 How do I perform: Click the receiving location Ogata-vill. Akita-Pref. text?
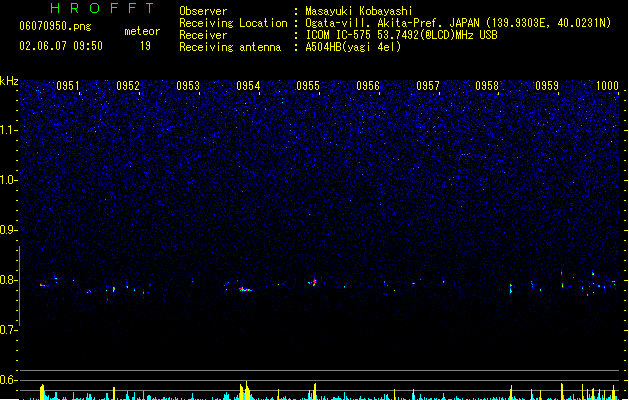[x=458, y=23]
